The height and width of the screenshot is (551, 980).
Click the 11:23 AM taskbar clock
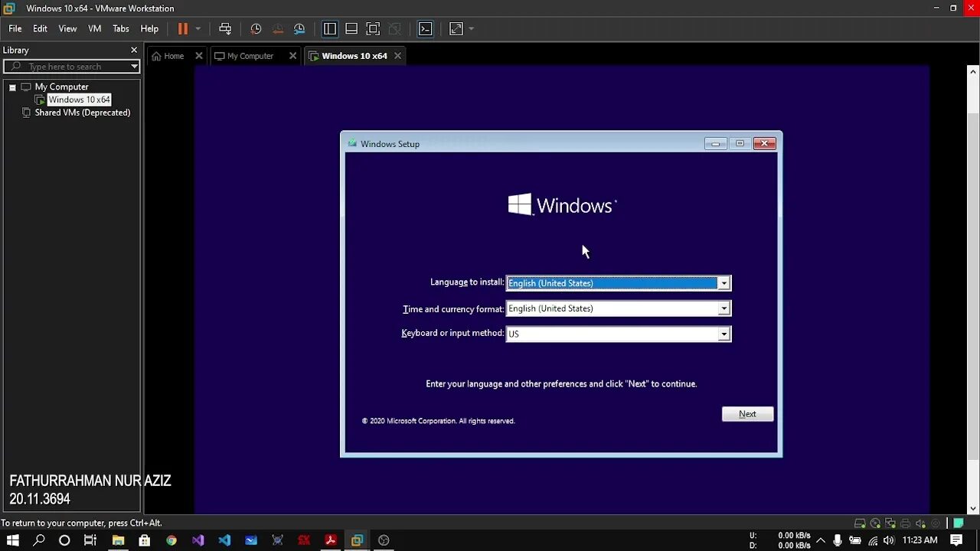pyautogui.click(x=920, y=540)
